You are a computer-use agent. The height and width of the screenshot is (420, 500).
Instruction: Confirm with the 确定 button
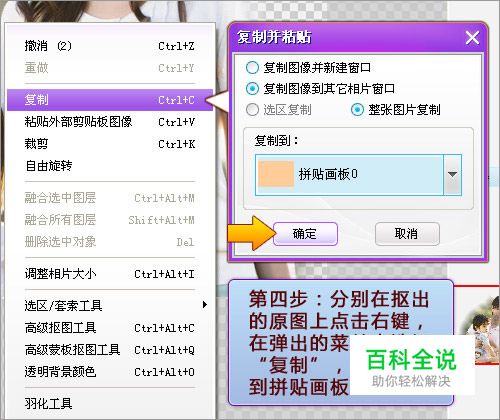305,234
